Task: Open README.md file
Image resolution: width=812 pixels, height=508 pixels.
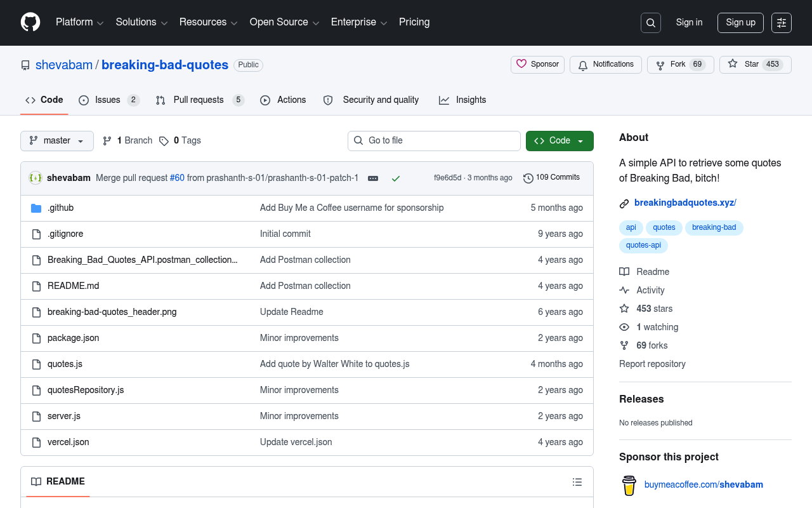Action: pos(74,286)
